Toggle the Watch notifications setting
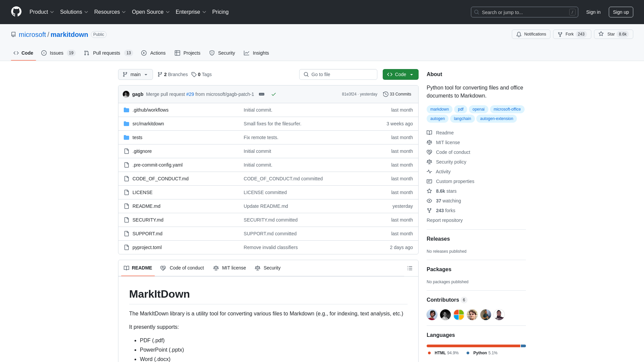This screenshot has height=362, width=644. [531, 34]
